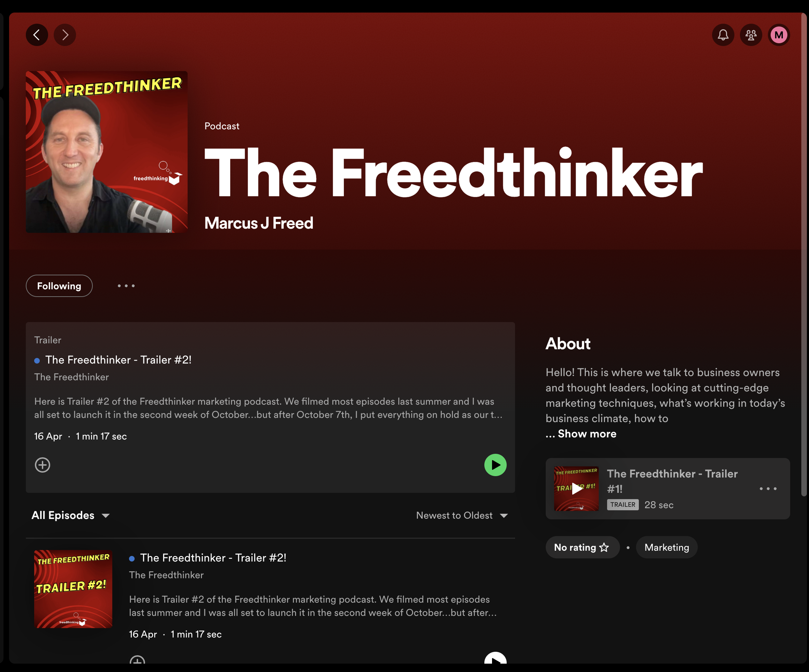
Task: Click the vertical scrollbar on right edge
Action: [x=803, y=254]
